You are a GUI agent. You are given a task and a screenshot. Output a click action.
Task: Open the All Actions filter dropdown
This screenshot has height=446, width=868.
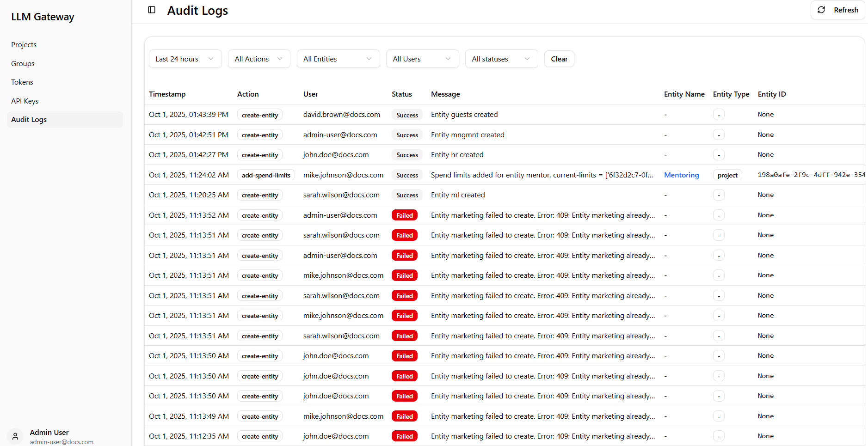(x=259, y=59)
